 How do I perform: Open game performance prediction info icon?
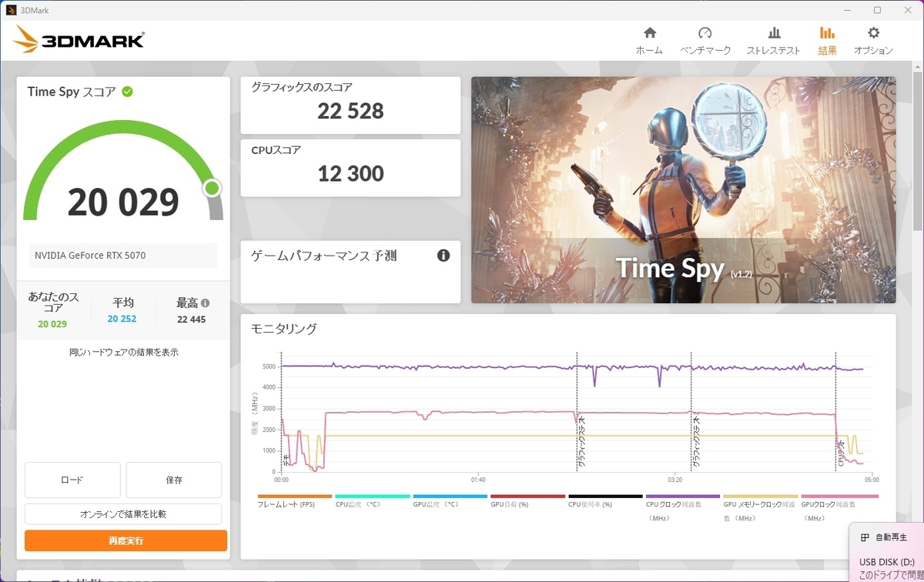click(444, 256)
